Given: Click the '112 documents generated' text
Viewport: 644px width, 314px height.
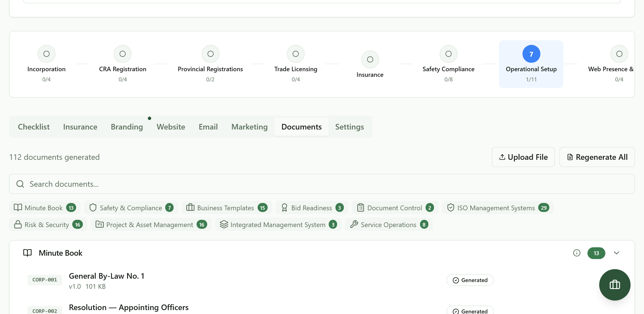Looking at the screenshot, I should coord(55,157).
